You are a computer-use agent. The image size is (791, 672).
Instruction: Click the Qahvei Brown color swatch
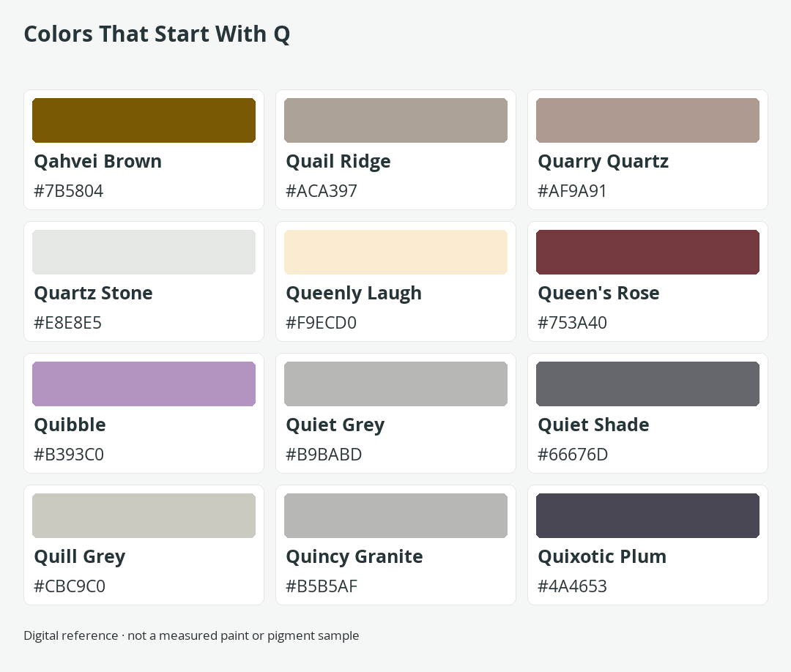coord(144,121)
